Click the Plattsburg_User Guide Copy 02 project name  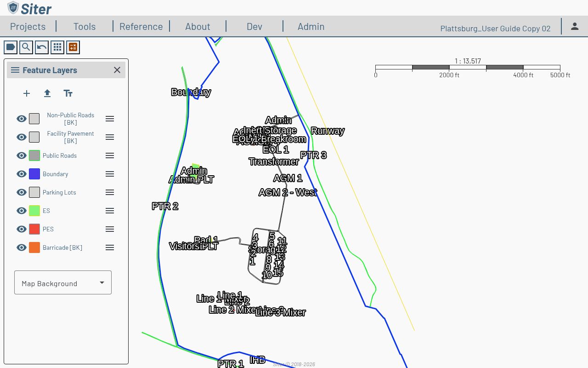coord(495,29)
